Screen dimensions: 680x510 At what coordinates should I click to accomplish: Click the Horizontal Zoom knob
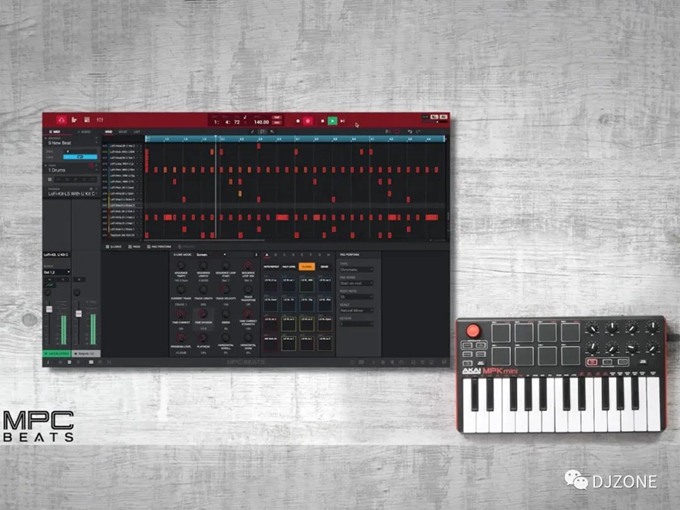(x=248, y=338)
